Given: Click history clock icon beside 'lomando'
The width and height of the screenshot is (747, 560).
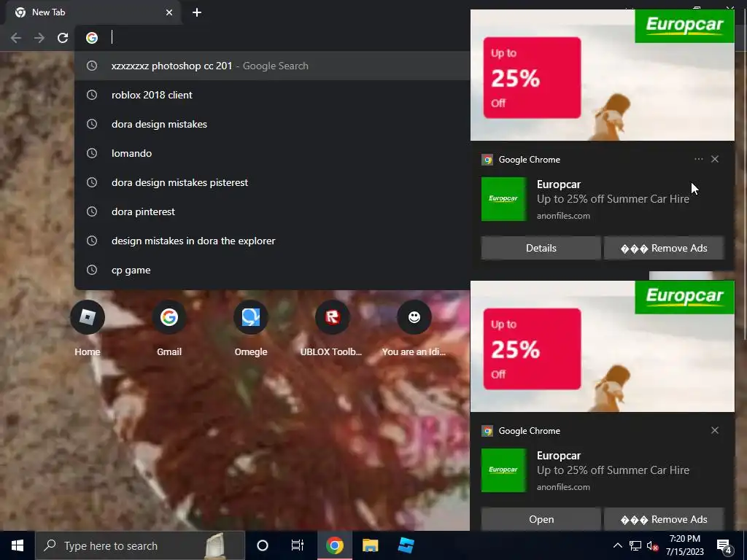Looking at the screenshot, I should (x=92, y=153).
